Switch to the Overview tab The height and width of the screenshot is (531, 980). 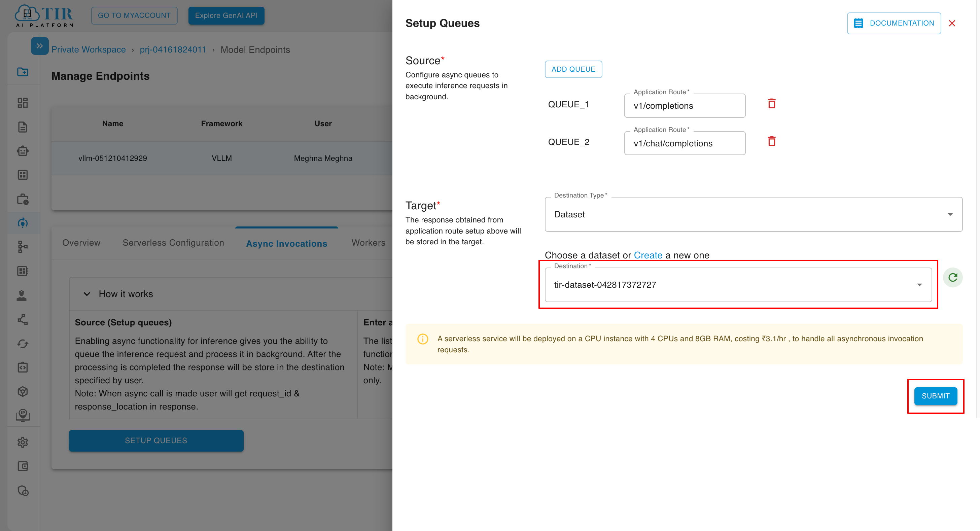coord(81,243)
